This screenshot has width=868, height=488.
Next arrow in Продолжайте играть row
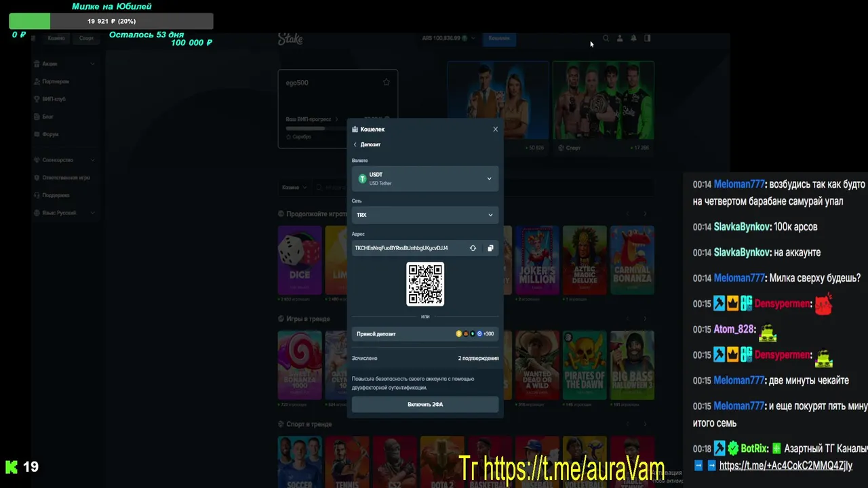(645, 213)
